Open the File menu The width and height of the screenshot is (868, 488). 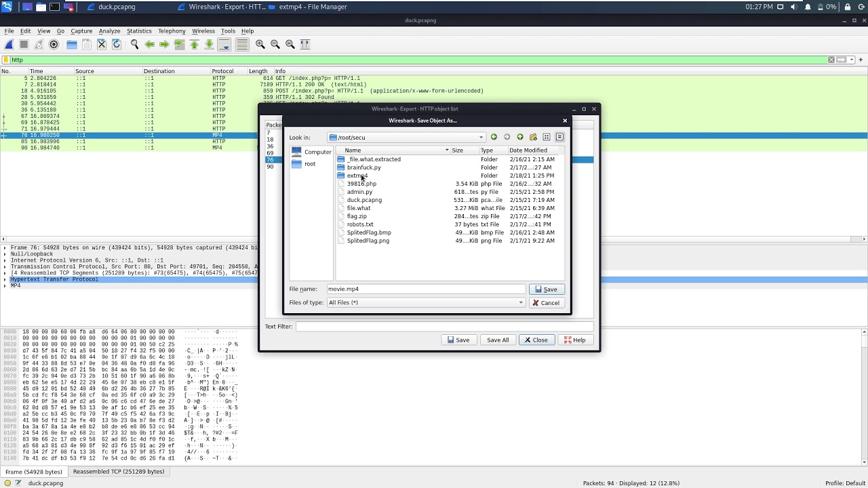(x=9, y=31)
